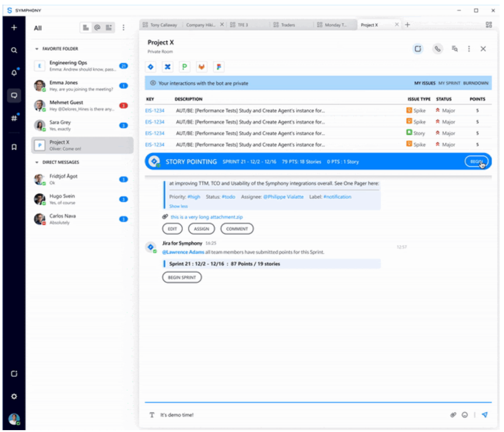Screen dimensions: 504x432
Task: Open the chat list more options menu
Action: 123,28
